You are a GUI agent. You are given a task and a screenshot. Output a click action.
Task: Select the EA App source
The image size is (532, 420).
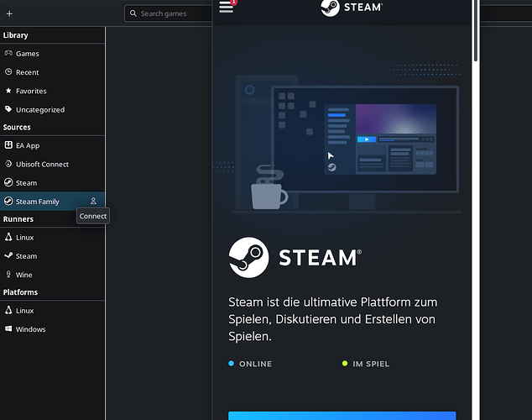tap(52, 145)
